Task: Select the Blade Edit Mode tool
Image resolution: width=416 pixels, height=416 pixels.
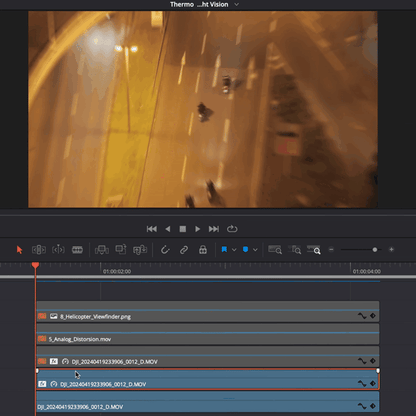Action: [x=77, y=250]
